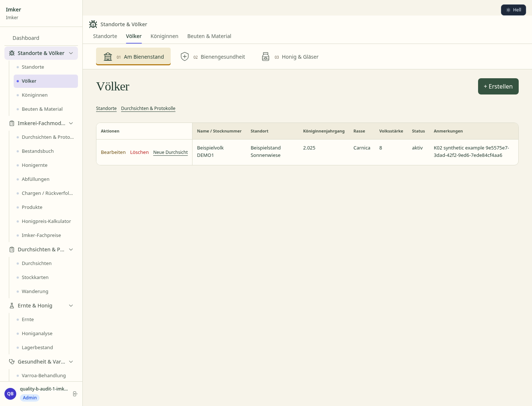Screen dimensions: 532x406
Task: Click the beehive icon in Am Bienenstand tab
Action: pos(108,56)
